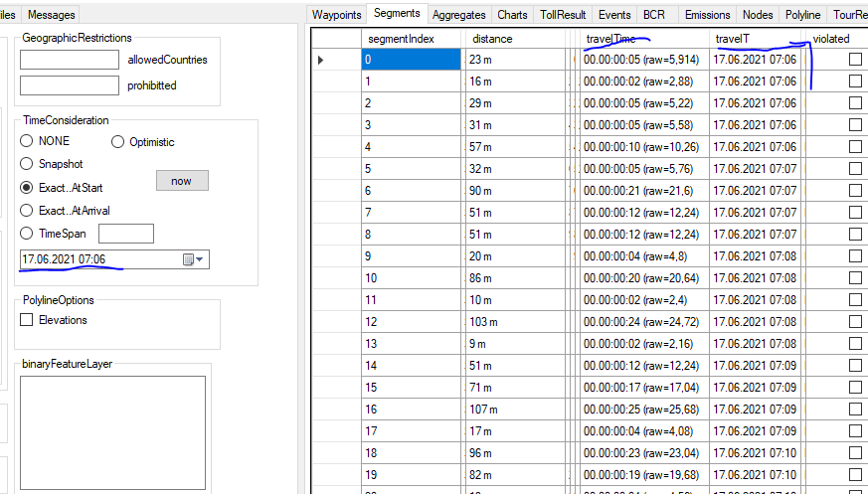This screenshot has width=868, height=494.
Task: Click the binaryFeatureLayer list box
Action: [112, 433]
